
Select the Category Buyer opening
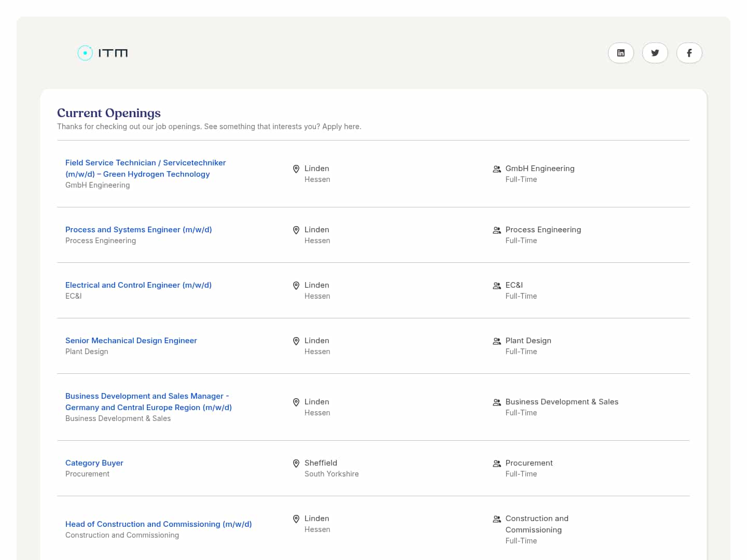[94, 463]
